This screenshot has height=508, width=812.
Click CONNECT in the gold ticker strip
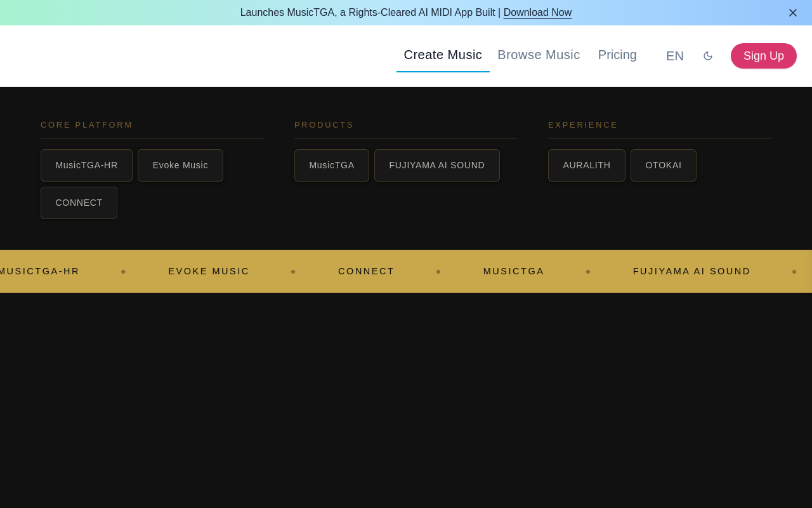coord(366,271)
